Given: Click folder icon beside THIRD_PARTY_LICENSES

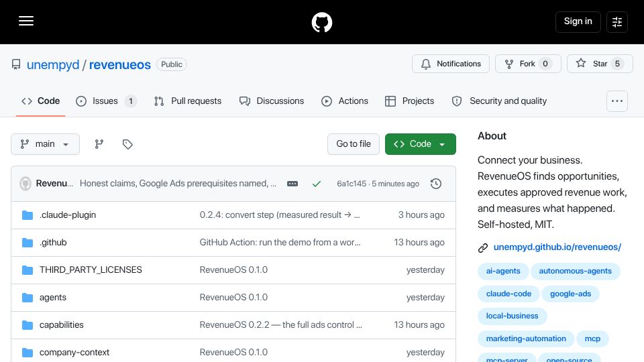Looking at the screenshot, I should (28, 270).
